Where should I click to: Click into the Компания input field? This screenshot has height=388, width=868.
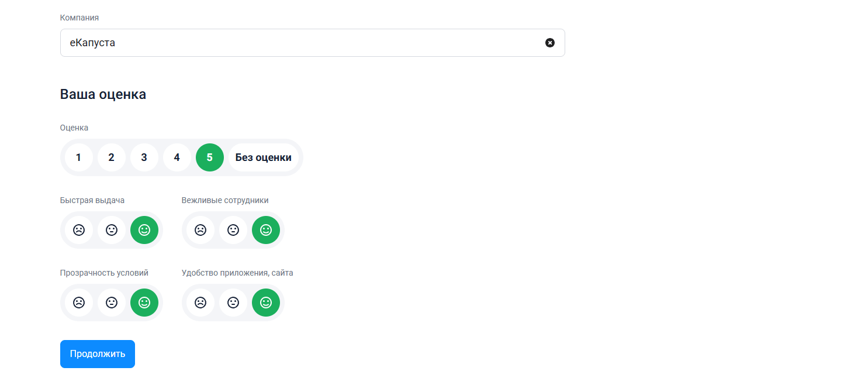point(292,43)
